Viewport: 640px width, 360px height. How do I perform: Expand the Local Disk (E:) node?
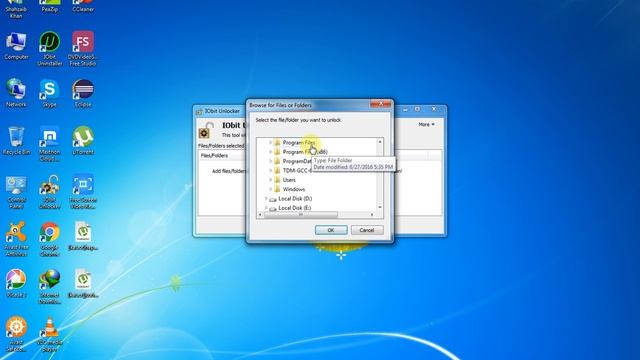pos(266,208)
